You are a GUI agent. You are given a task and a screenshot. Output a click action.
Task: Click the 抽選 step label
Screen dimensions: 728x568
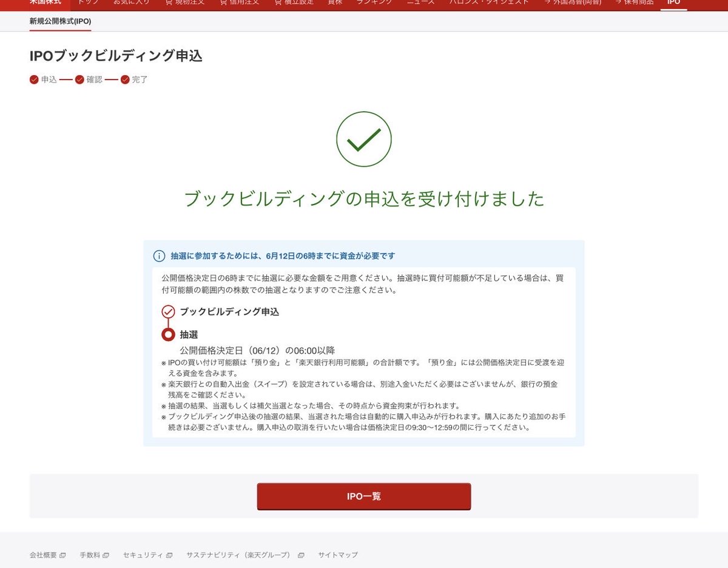(189, 334)
